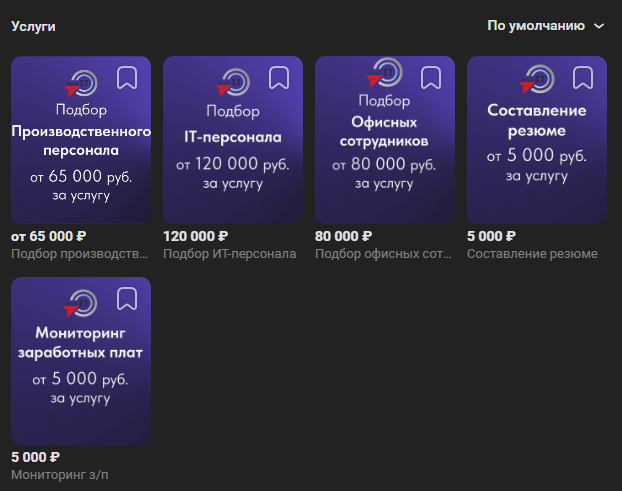622x491 pixels.
Task: Click the logo on Мониторинг заработных плат card
Action: [x=80, y=302]
